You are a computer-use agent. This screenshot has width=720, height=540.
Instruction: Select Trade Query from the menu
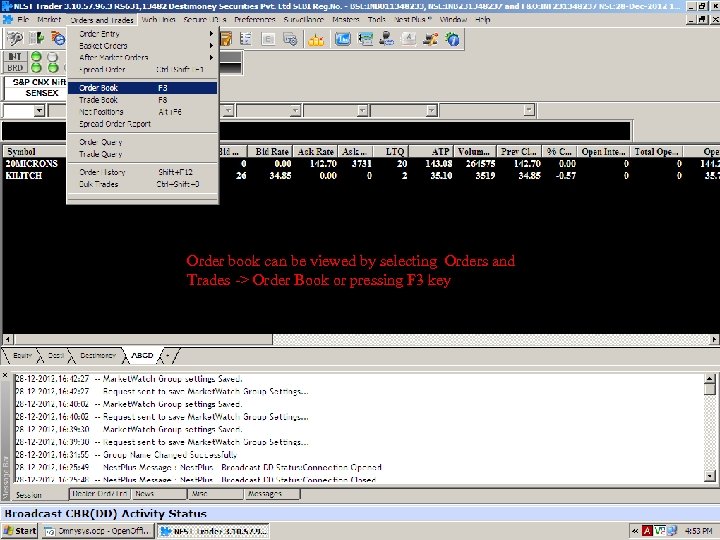point(143,154)
